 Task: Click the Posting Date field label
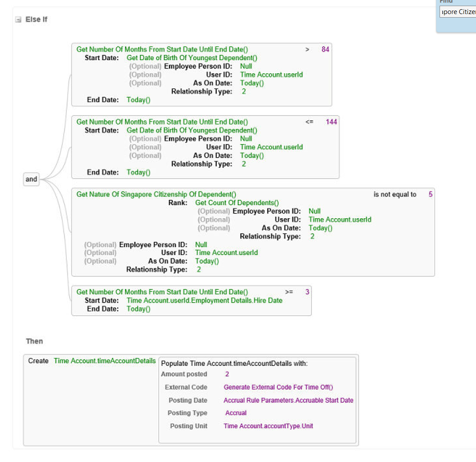point(188,401)
